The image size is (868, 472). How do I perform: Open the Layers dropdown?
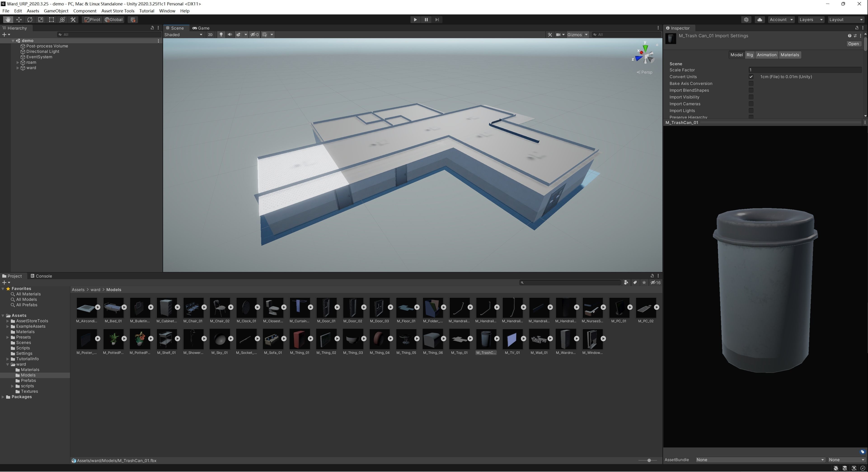[811, 20]
